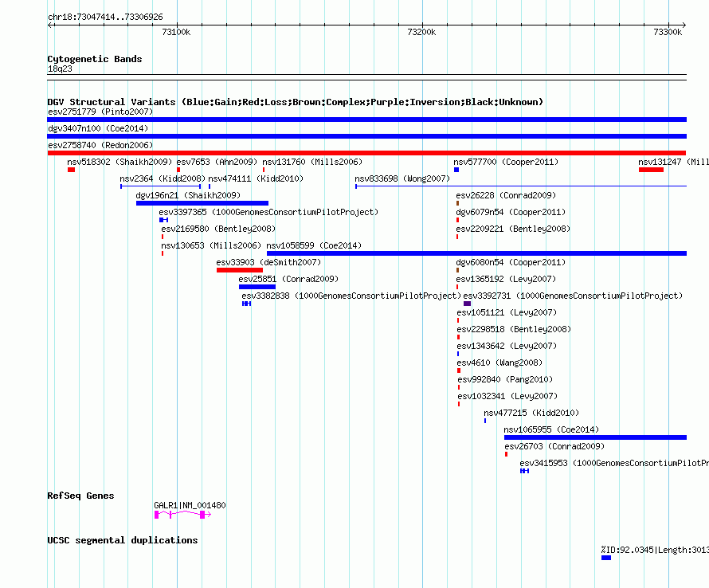Click the nsv131760 (Mills2006) label

[x=312, y=162]
